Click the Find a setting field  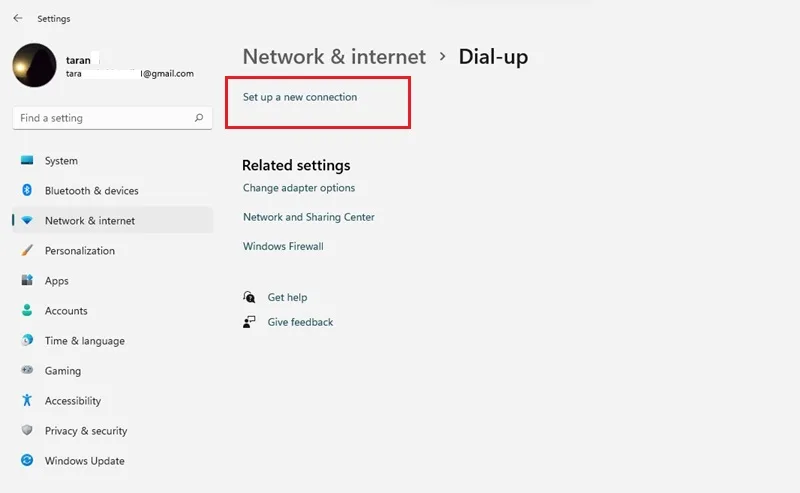coord(112,118)
